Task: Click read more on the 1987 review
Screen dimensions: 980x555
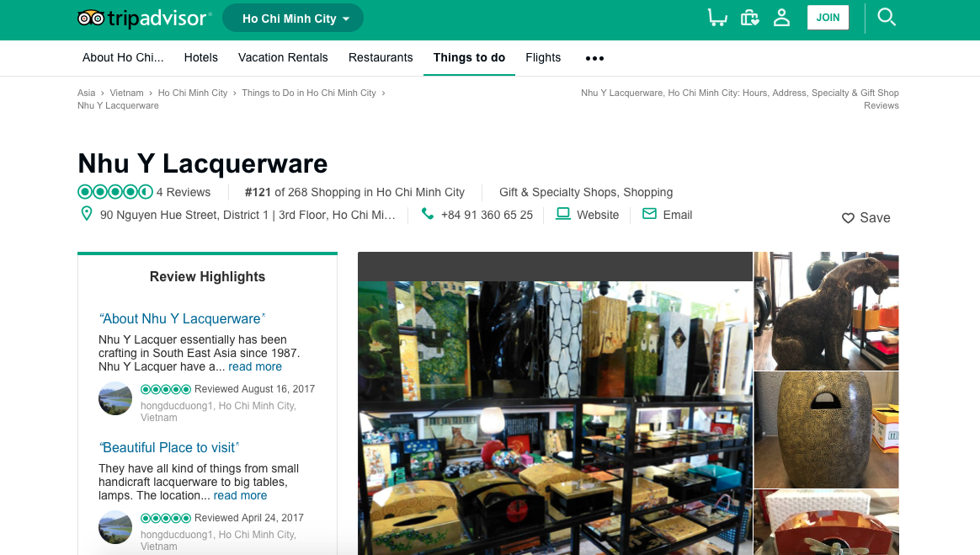Action: (x=255, y=367)
